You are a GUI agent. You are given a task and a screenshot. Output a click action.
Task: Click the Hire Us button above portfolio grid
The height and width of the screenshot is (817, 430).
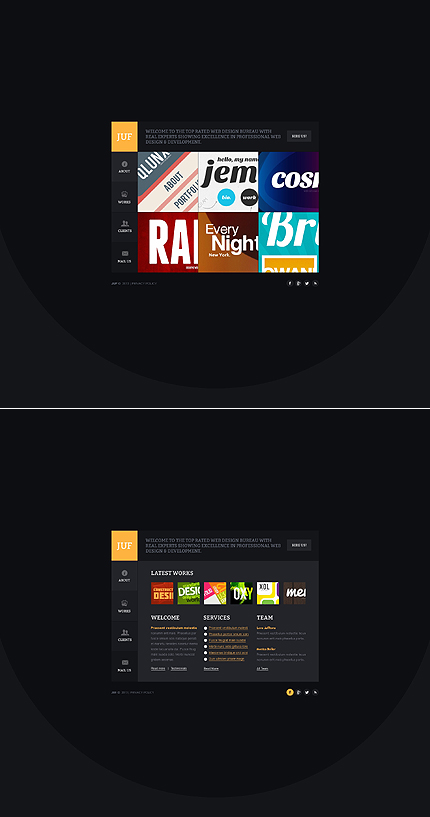click(299, 136)
